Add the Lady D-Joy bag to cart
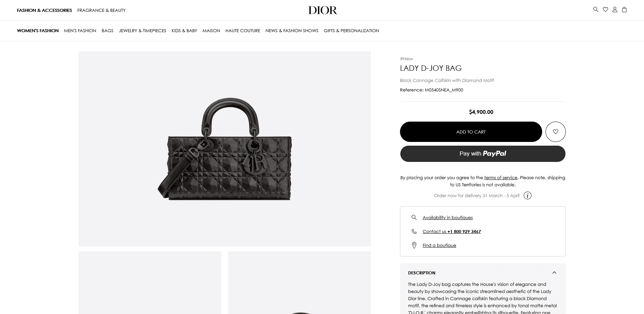This screenshot has width=644, height=314. click(x=471, y=132)
